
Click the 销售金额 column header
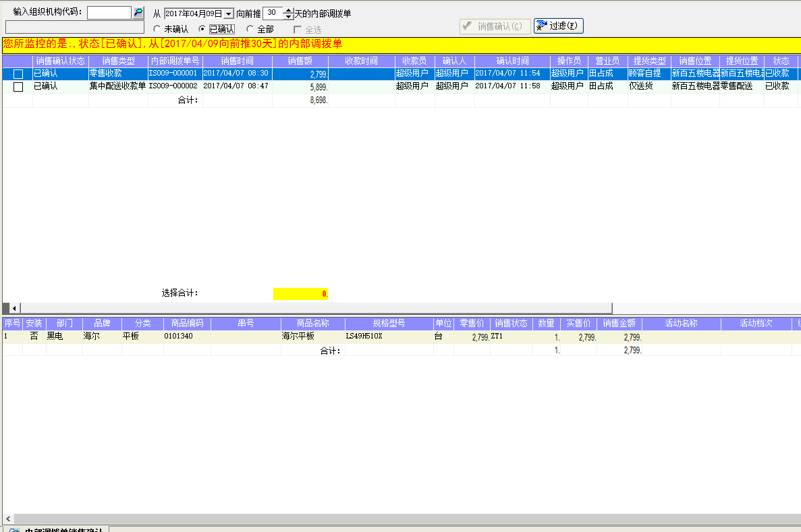619,323
